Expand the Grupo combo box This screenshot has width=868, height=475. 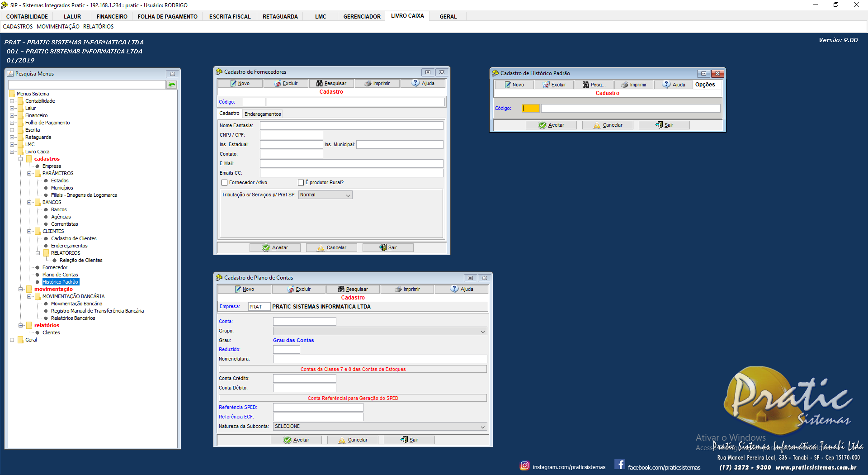pyautogui.click(x=482, y=332)
